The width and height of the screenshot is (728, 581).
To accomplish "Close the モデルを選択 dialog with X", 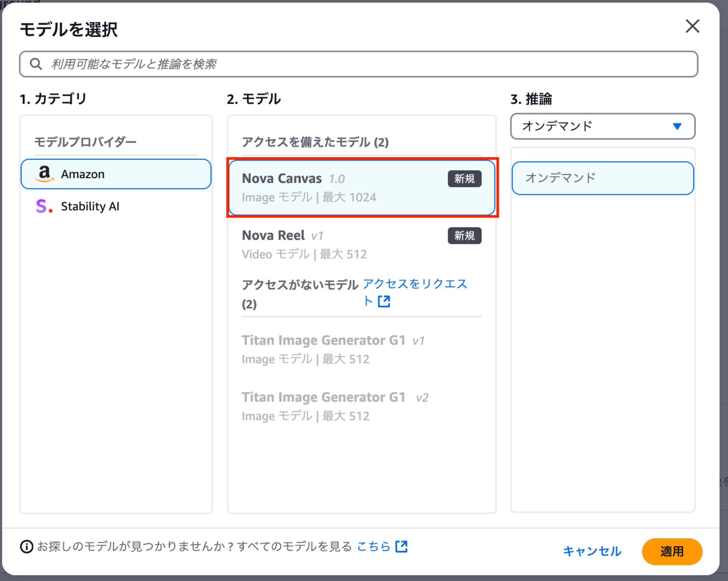I will coord(692,26).
